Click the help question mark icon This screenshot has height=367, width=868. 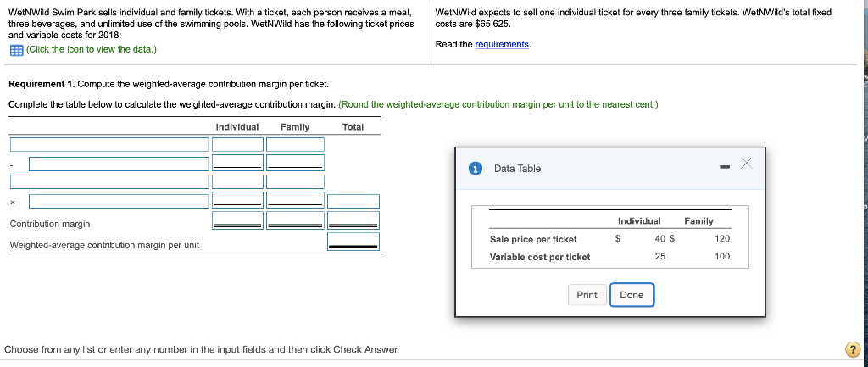852,350
